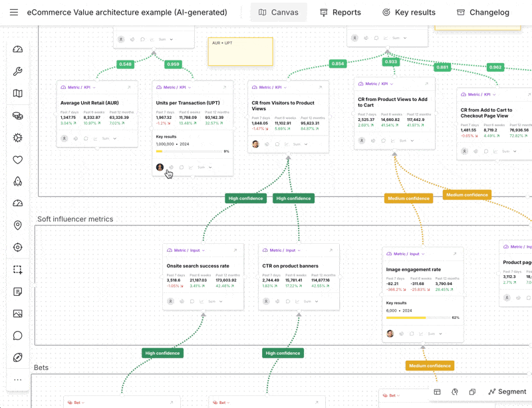Viewport: 532px width, 408px height.
Task: Open the Key results tab
Action: 408,13
